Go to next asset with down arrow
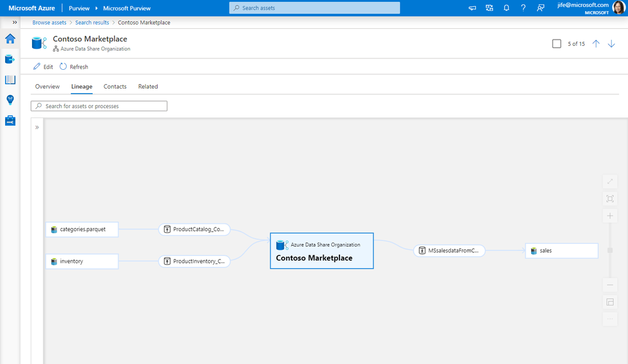The width and height of the screenshot is (628, 364). click(x=611, y=43)
